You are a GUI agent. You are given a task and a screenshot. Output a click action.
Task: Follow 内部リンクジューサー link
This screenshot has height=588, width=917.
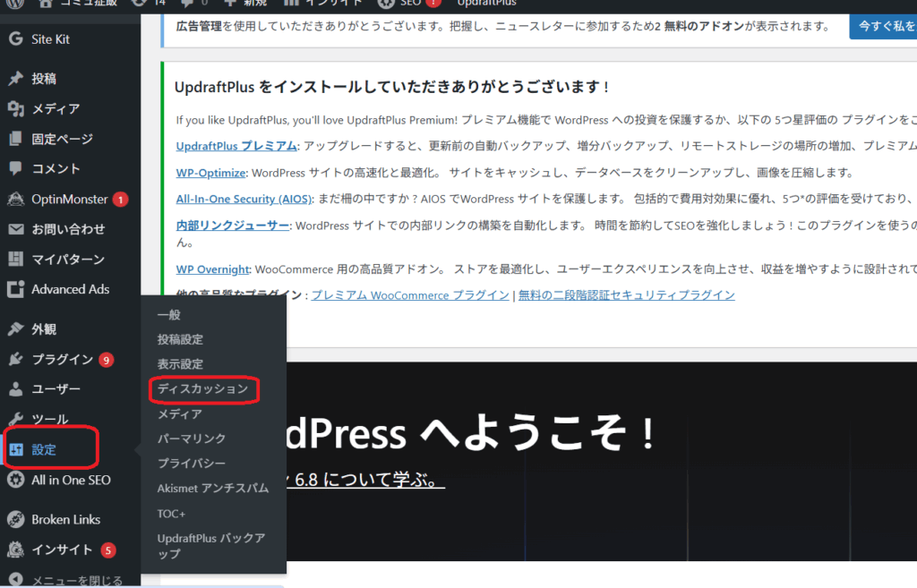(232, 226)
